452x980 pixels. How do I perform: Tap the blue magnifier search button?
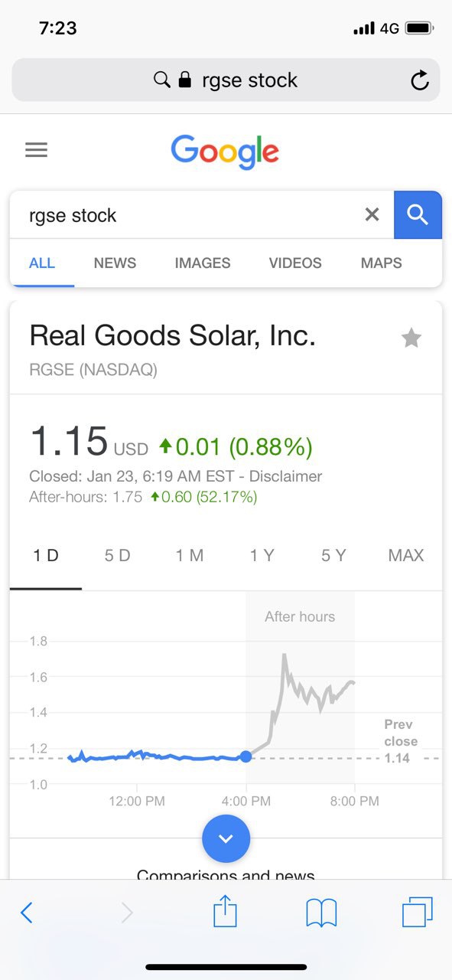418,215
